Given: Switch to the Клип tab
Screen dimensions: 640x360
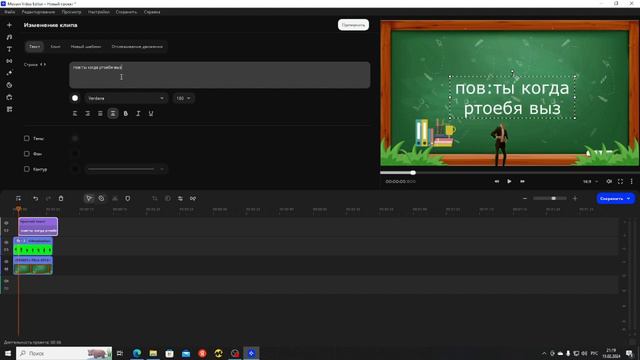Looking at the screenshot, I should [56, 47].
